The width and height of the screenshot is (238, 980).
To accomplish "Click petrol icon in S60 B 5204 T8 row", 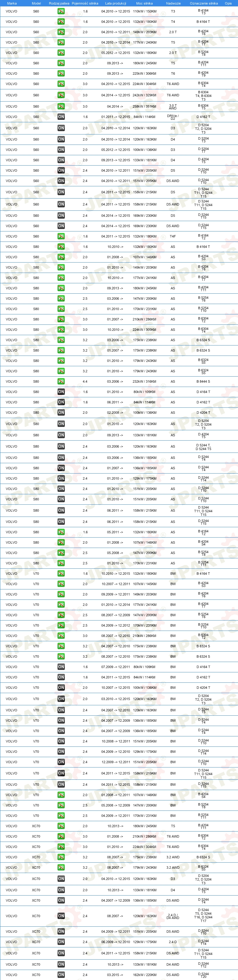I will coord(61,53).
